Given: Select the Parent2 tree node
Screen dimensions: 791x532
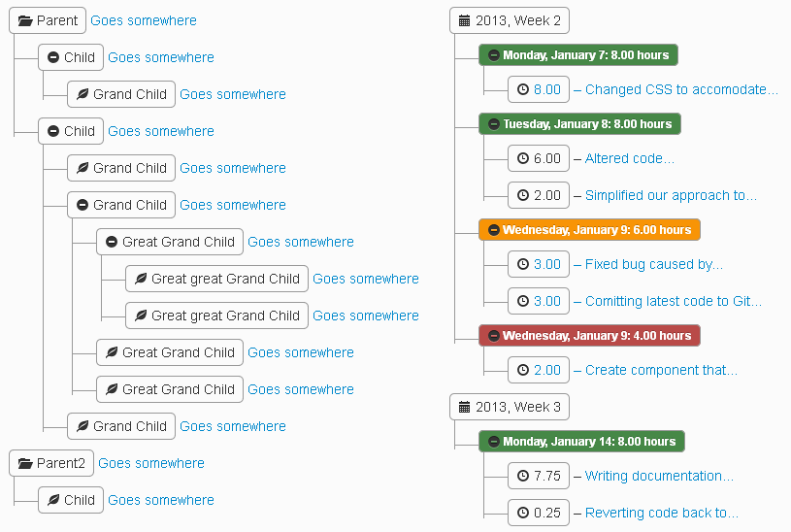Looking at the screenshot, I should pyautogui.click(x=51, y=463).
